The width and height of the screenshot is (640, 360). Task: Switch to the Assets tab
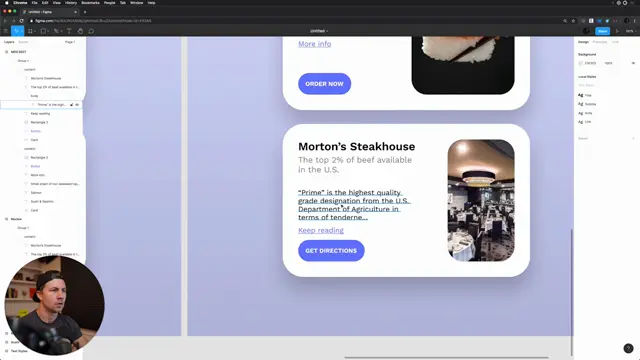tap(23, 42)
